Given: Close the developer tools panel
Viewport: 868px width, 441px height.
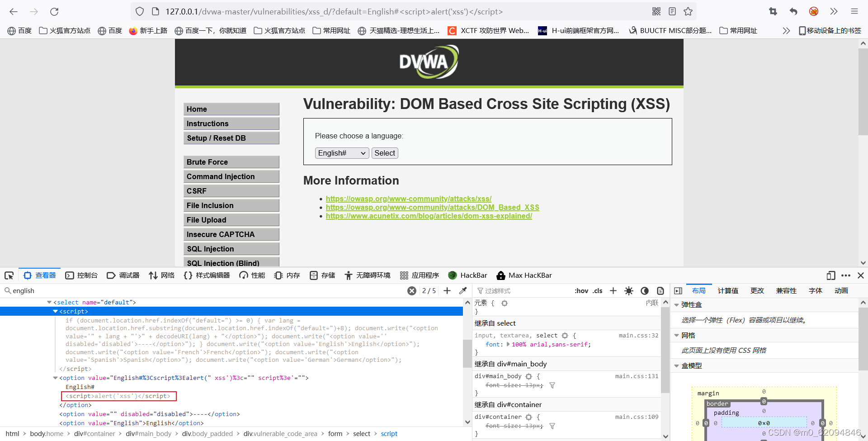Looking at the screenshot, I should point(861,275).
